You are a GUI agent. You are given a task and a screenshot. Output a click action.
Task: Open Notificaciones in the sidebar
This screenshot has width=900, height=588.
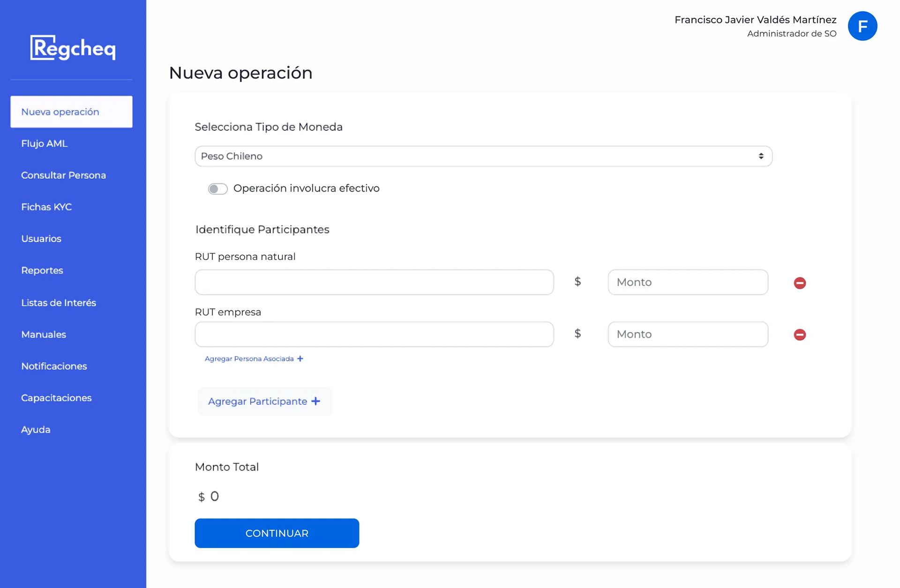[54, 366]
